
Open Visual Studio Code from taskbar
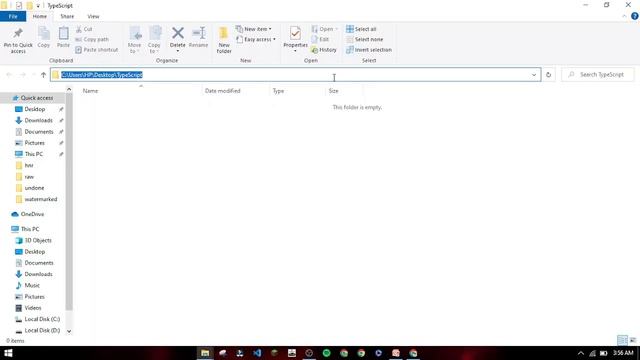pyautogui.click(x=257, y=353)
